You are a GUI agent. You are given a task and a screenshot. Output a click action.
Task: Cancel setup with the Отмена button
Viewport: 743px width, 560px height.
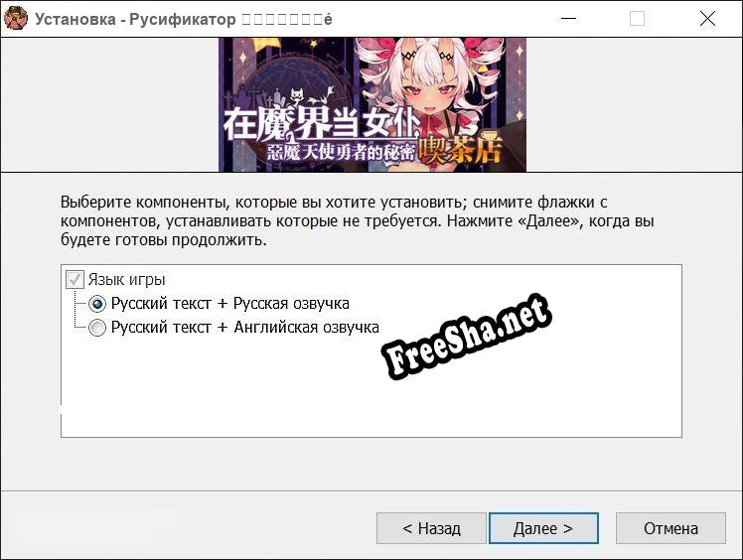(670, 528)
